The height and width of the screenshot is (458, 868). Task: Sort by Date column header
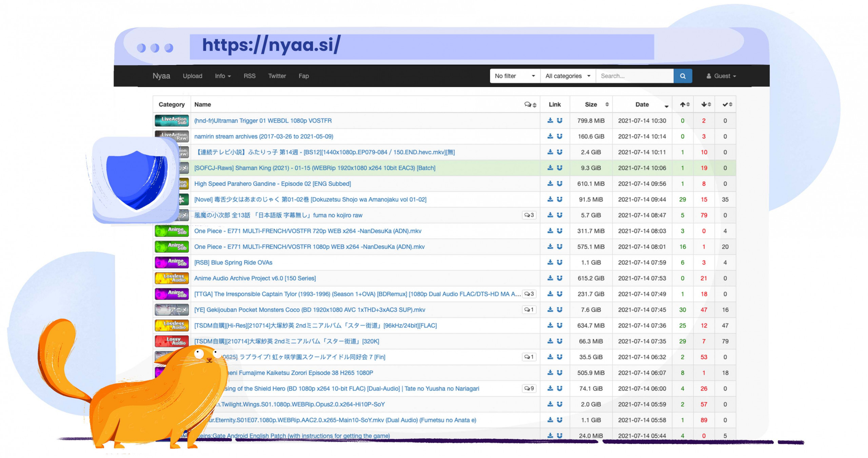click(x=642, y=104)
